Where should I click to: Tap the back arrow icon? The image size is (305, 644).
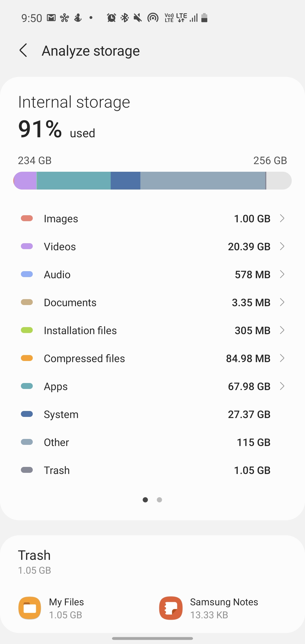click(23, 51)
